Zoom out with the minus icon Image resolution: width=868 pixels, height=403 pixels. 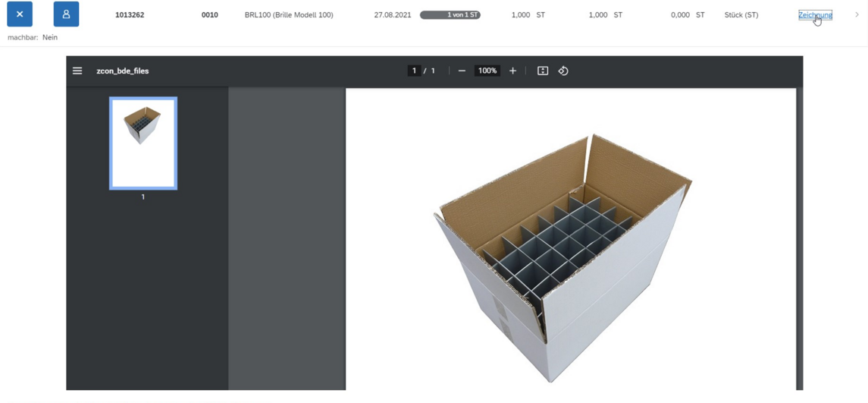click(462, 71)
